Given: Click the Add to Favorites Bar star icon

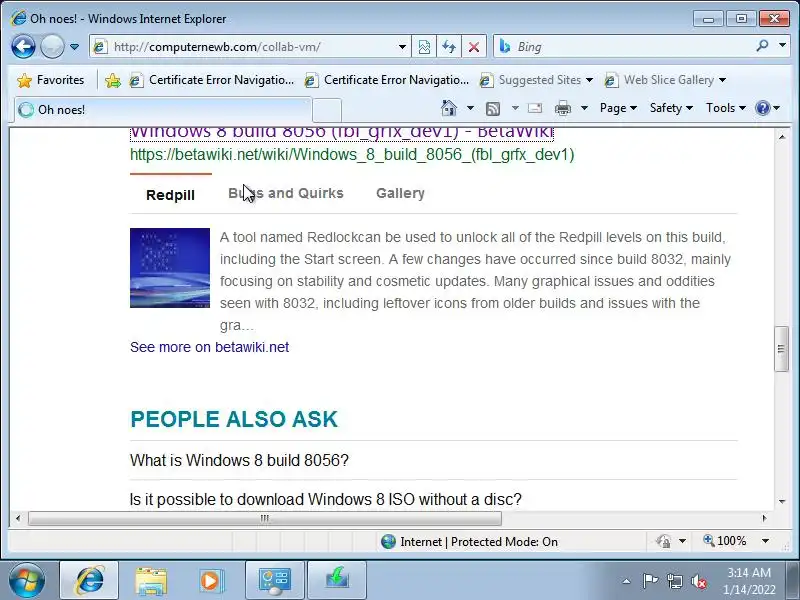Looking at the screenshot, I should (113, 80).
